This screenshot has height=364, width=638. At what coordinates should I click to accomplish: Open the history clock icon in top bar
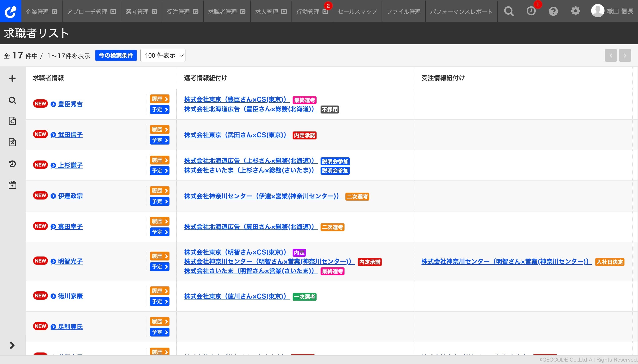click(x=531, y=11)
